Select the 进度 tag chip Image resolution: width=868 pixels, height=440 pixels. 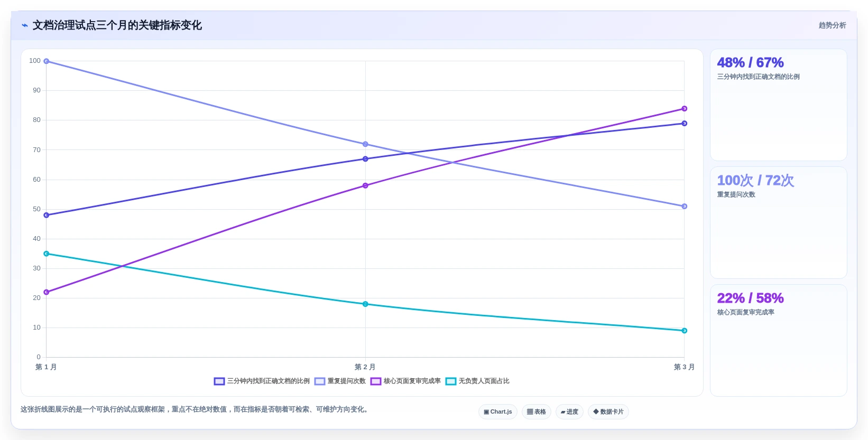(x=569, y=412)
